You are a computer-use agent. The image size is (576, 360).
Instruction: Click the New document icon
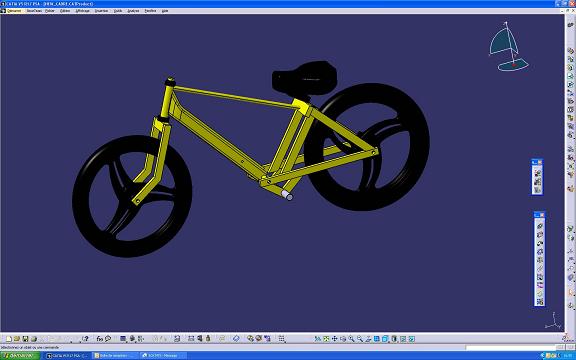[9, 339]
